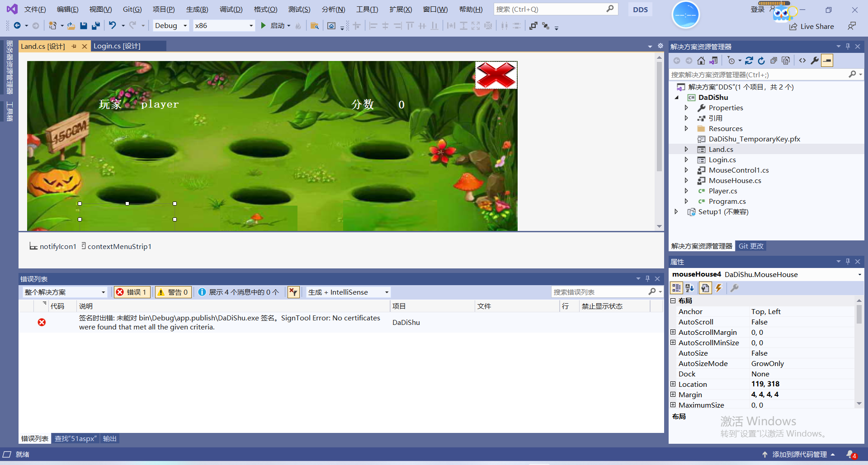Click the feedback icon beside Live Share

tap(852, 26)
